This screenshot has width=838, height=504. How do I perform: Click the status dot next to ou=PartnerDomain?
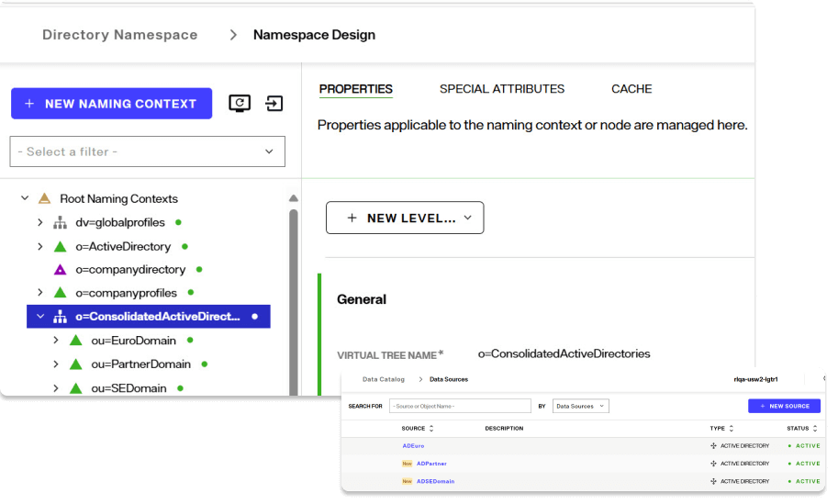point(204,364)
